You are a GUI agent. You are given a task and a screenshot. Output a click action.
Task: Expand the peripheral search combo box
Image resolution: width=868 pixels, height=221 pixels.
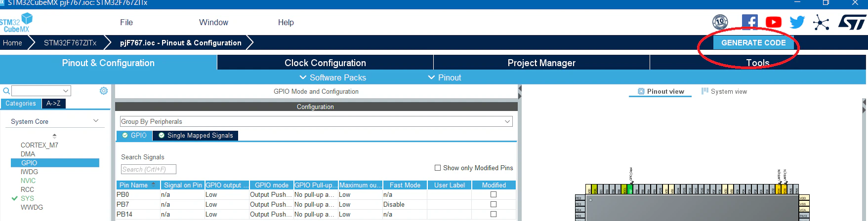coord(66,91)
